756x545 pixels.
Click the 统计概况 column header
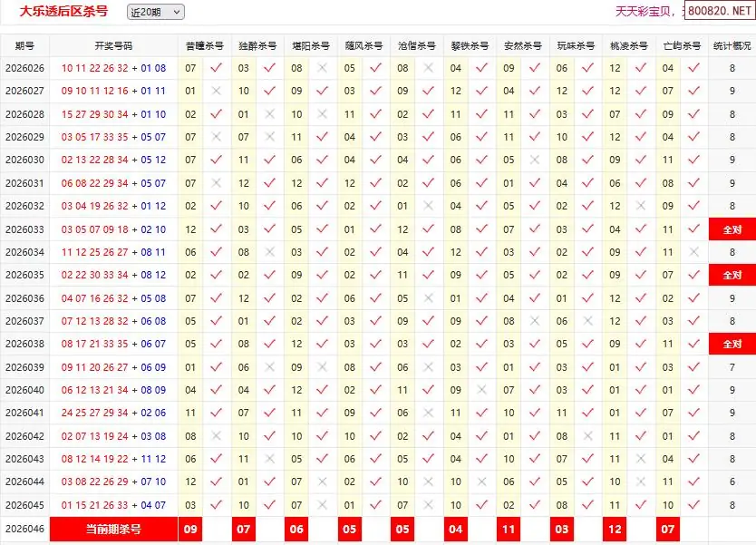732,45
